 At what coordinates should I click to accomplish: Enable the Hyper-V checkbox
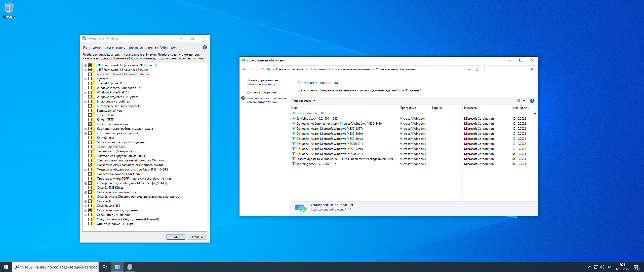tap(90, 79)
